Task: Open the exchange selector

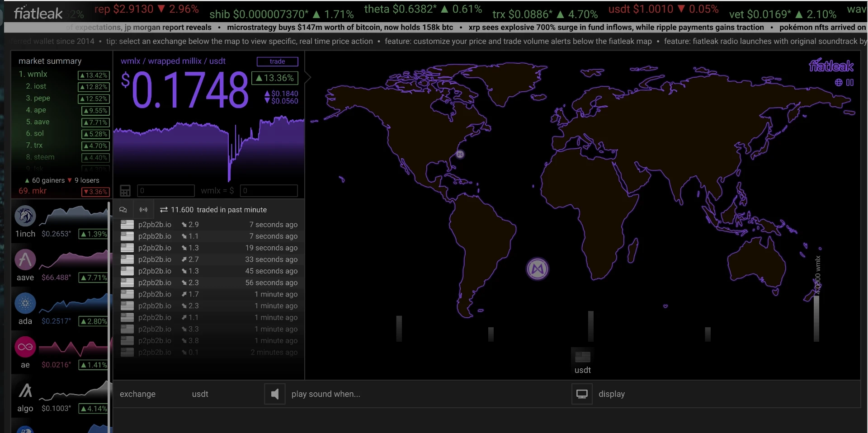Action: [137, 394]
